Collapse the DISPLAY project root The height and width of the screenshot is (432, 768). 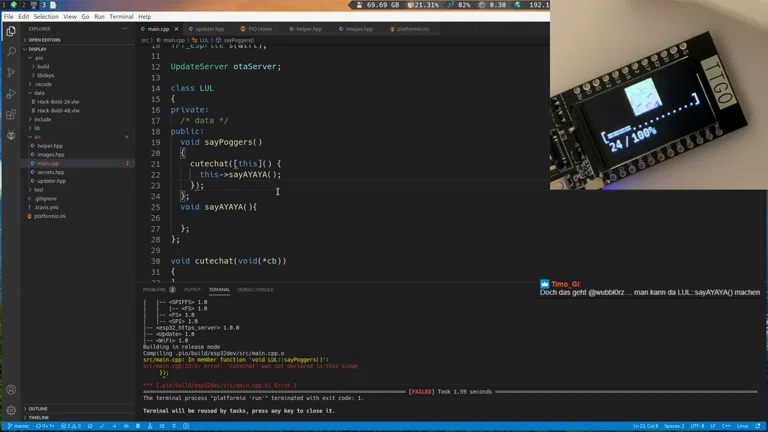(78, 49)
